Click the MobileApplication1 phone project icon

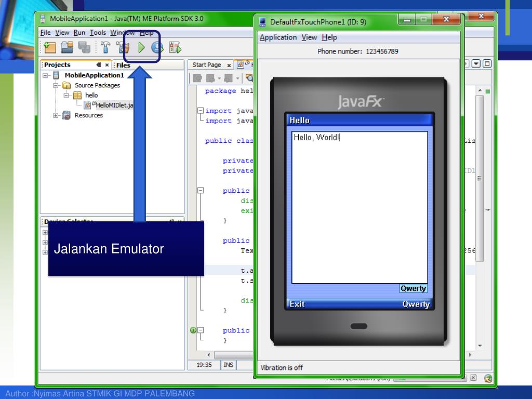56,75
